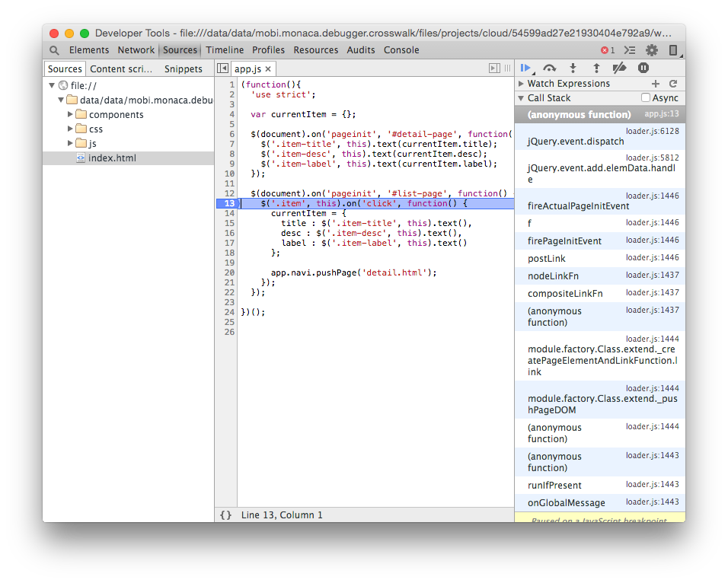This screenshot has width=728, height=583.
Task: Open the Snippets tab
Action: click(x=184, y=68)
